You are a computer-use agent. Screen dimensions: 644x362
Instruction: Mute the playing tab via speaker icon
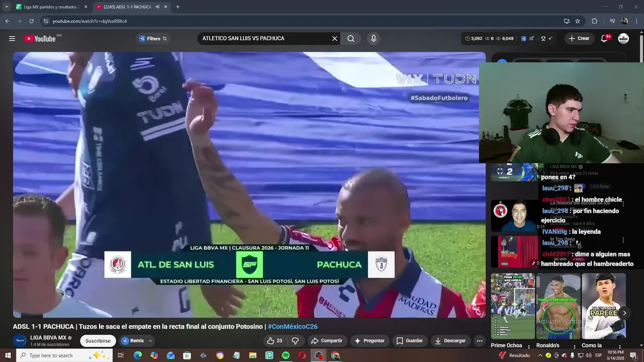(x=157, y=7)
